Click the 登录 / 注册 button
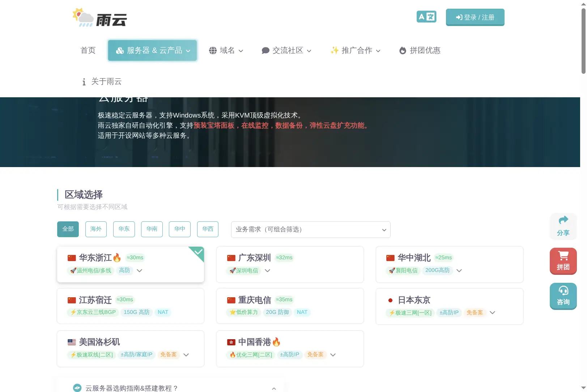This screenshot has width=587, height=392. pyautogui.click(x=475, y=17)
